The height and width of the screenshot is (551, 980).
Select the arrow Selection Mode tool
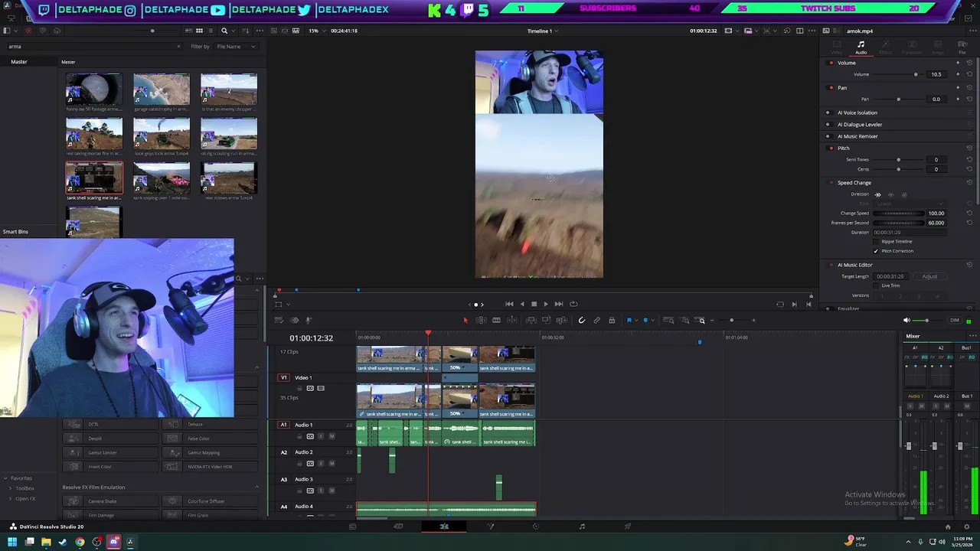tap(465, 320)
